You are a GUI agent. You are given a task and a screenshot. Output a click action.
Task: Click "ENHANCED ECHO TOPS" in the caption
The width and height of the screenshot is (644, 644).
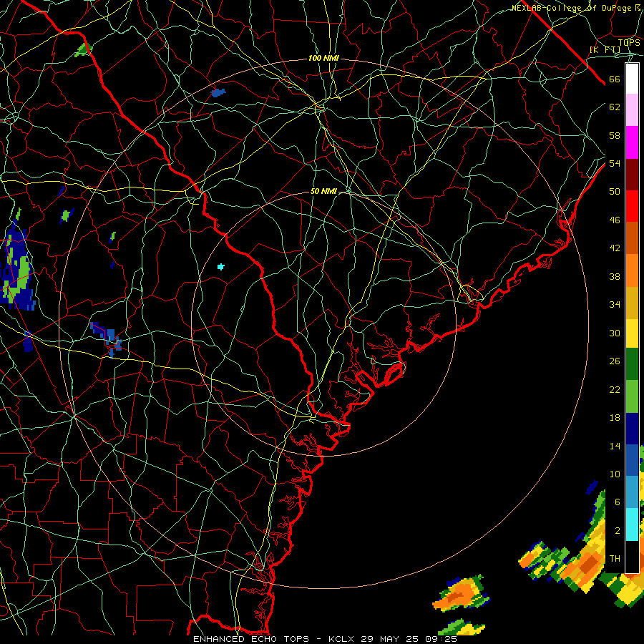(x=251, y=639)
